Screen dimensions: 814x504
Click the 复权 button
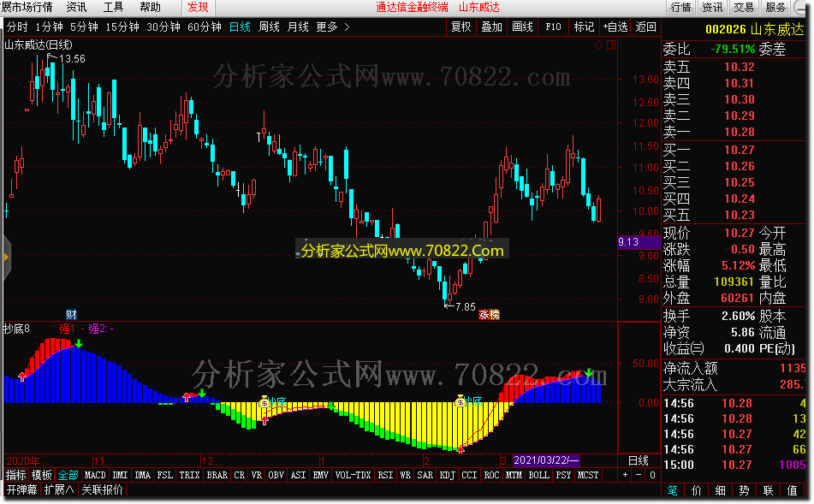click(460, 27)
